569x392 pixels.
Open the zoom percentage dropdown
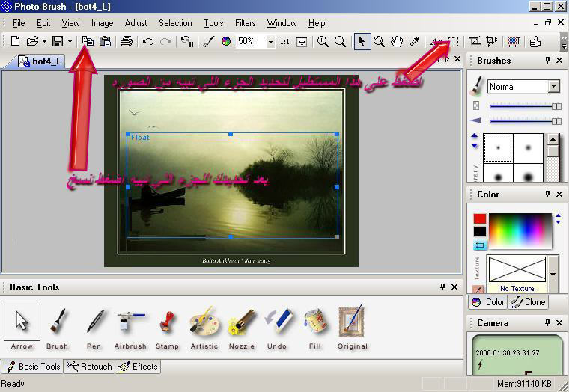[x=270, y=42]
